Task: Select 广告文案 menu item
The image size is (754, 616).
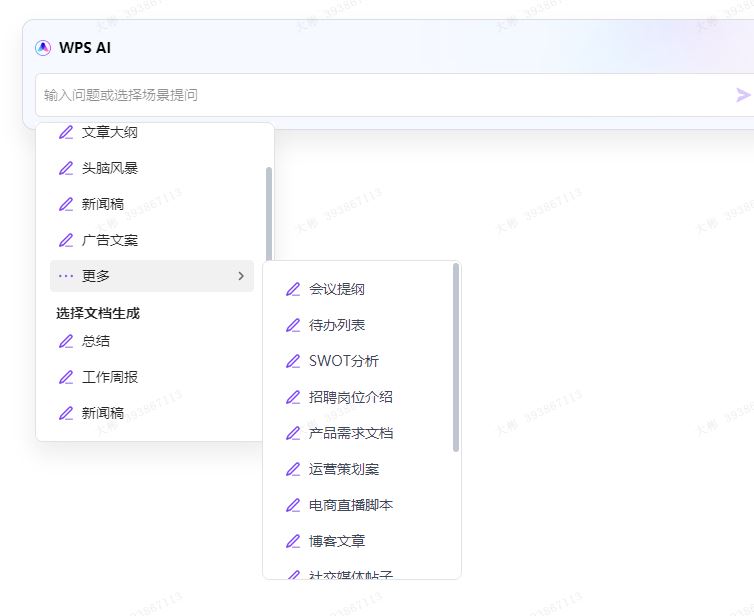Action: pos(152,240)
